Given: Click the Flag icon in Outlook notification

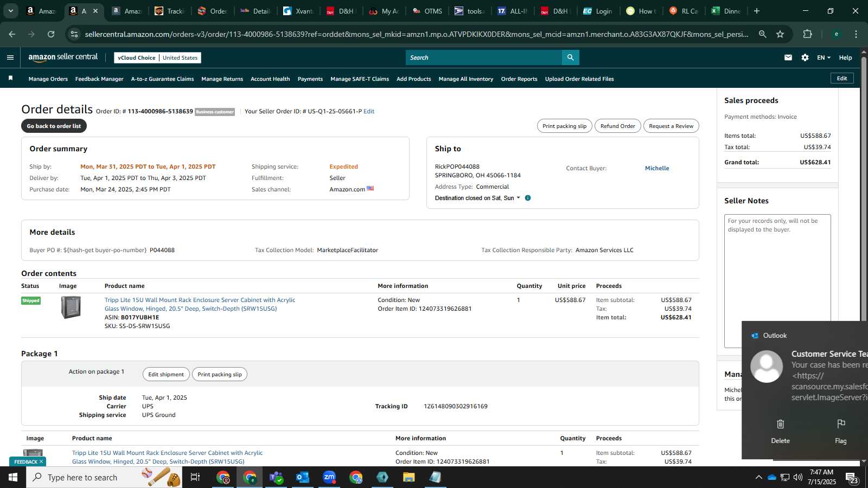Looking at the screenshot, I should pyautogui.click(x=841, y=424).
